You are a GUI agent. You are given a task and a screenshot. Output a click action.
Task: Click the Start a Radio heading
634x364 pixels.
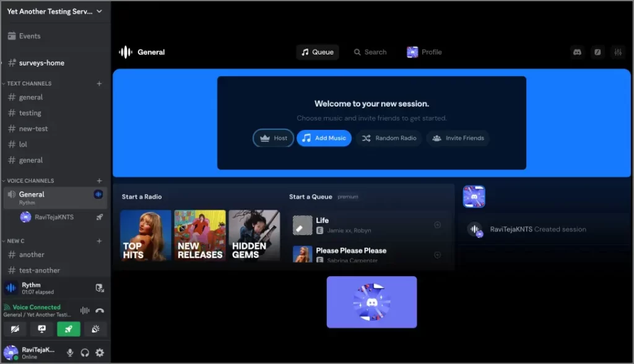(x=142, y=197)
